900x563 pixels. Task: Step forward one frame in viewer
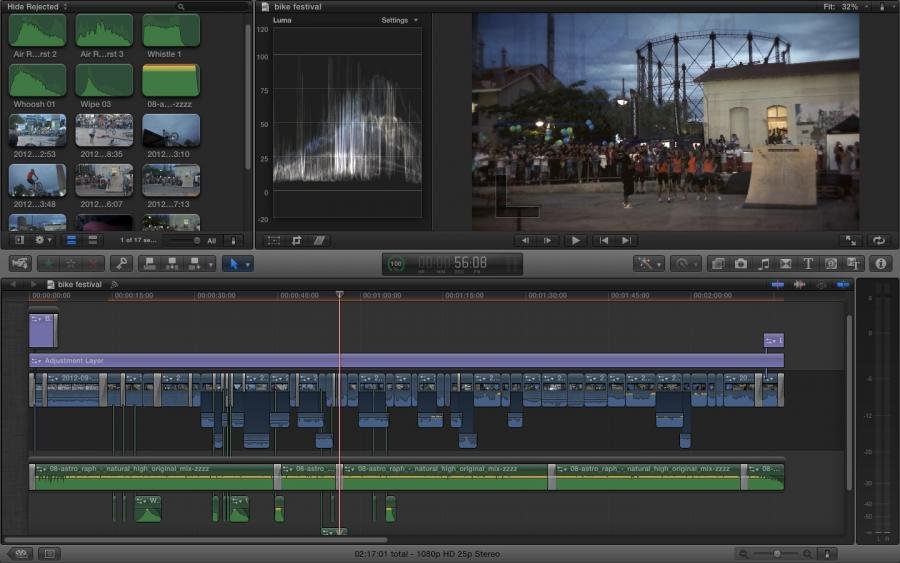click(548, 240)
